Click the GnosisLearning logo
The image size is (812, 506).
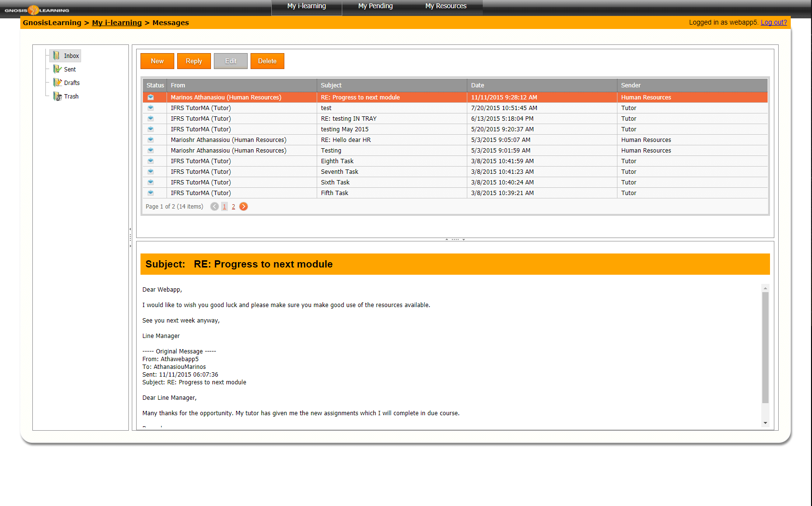[37, 10]
